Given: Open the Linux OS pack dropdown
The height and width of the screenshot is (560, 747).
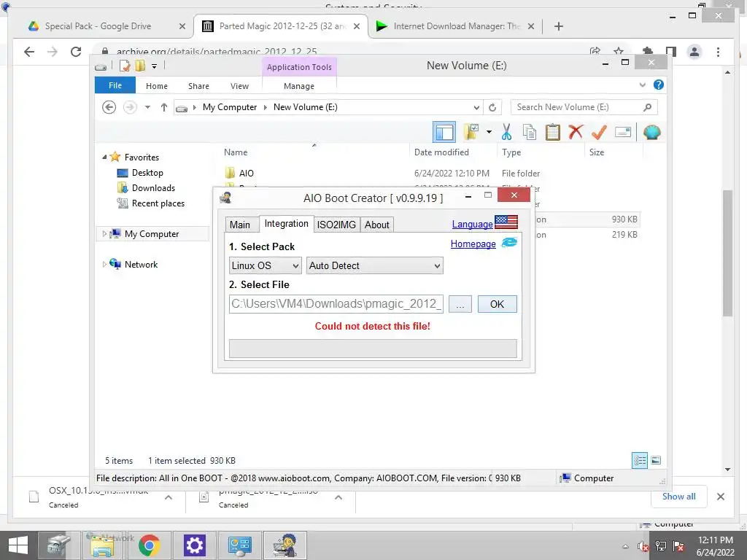Looking at the screenshot, I should tap(265, 265).
